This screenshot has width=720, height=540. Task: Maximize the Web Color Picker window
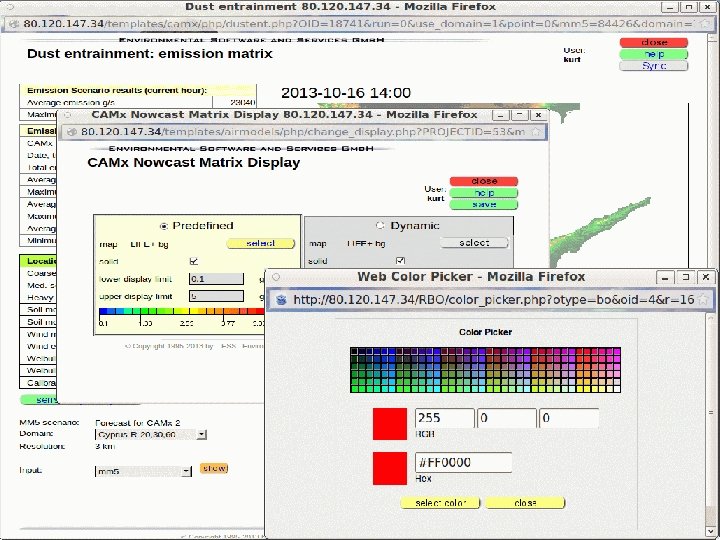pos(686,277)
